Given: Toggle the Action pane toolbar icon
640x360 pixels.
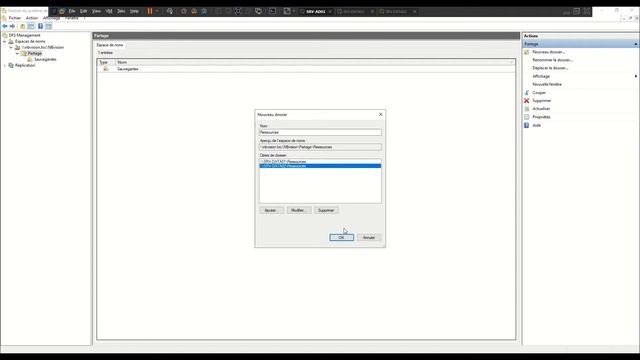Looking at the screenshot, I should click(x=49, y=26).
